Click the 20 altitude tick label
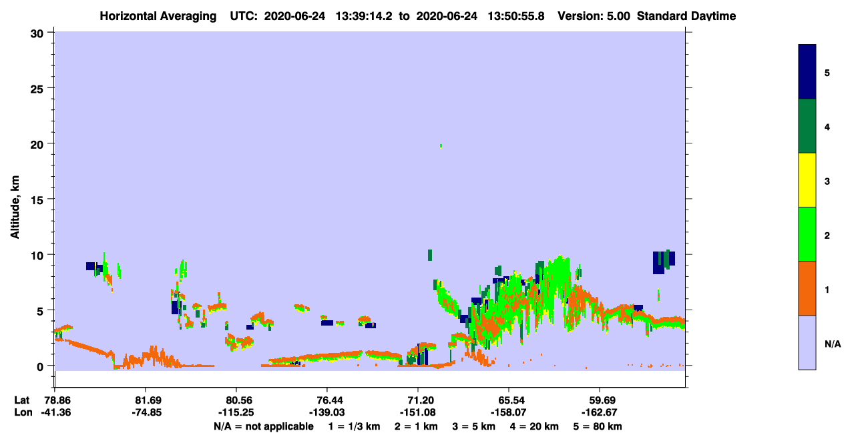868x445 pixels. (x=39, y=143)
